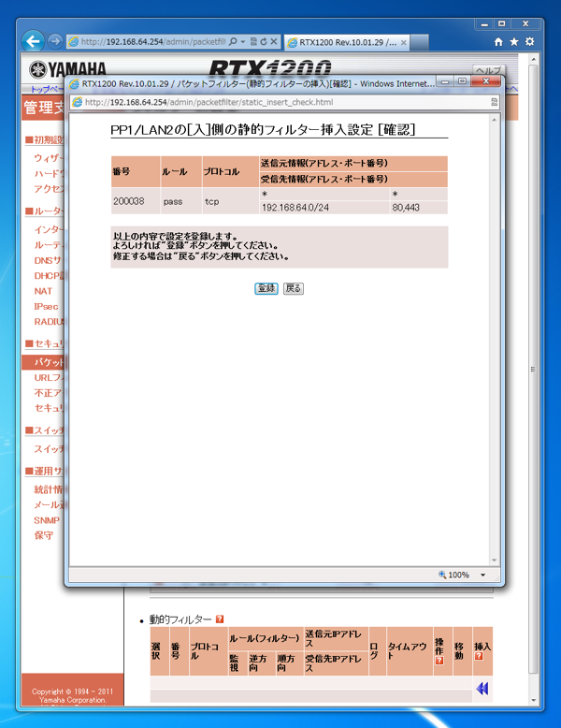Click compatibility view icon in popup address bar

click(x=494, y=102)
